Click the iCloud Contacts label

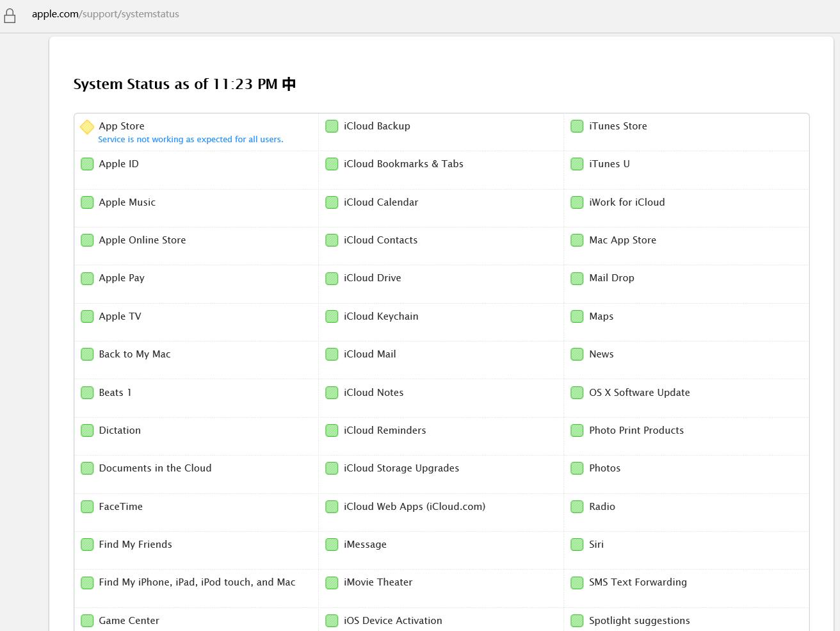(x=380, y=240)
